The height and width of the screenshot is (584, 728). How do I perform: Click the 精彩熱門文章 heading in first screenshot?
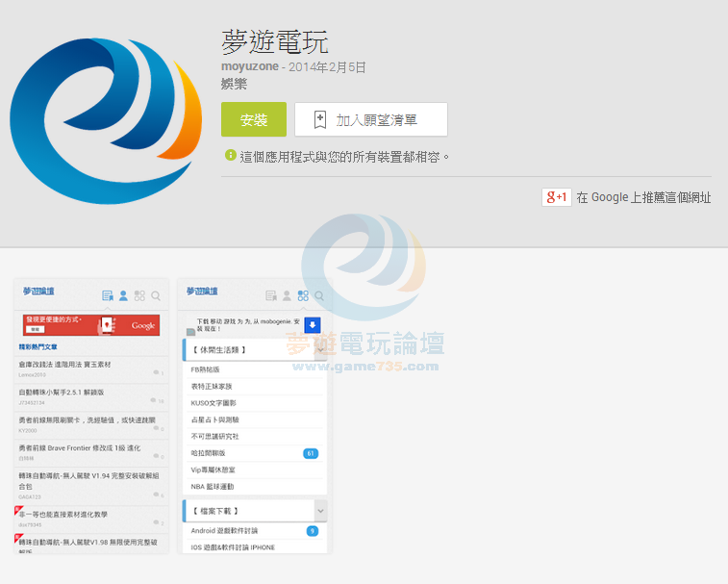pyautogui.click(x=38, y=346)
